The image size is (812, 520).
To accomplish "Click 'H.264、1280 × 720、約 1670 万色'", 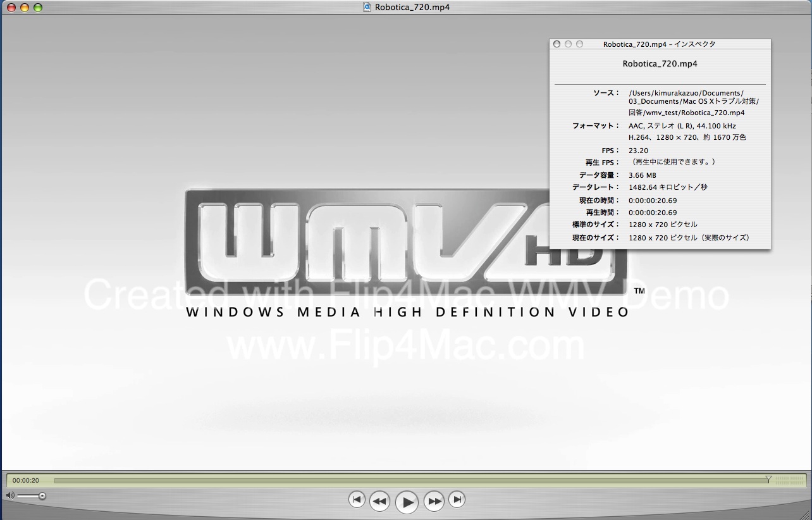I will 687,137.
